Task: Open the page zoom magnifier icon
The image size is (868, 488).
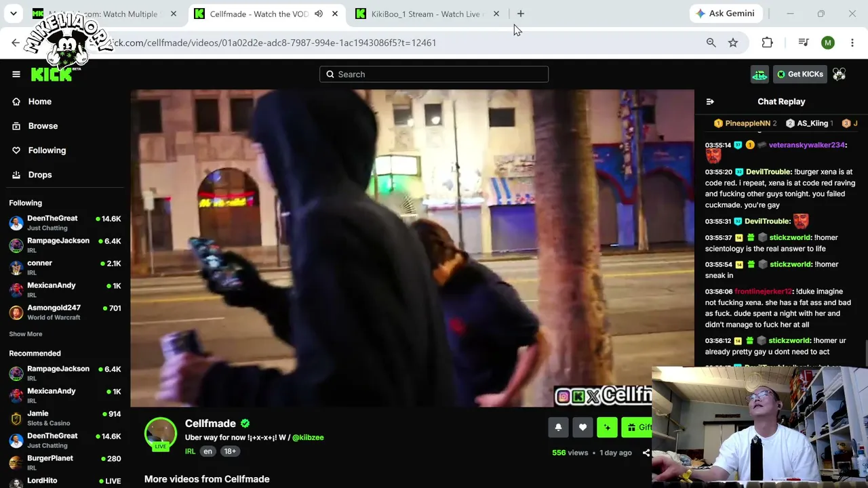Action: tap(711, 43)
